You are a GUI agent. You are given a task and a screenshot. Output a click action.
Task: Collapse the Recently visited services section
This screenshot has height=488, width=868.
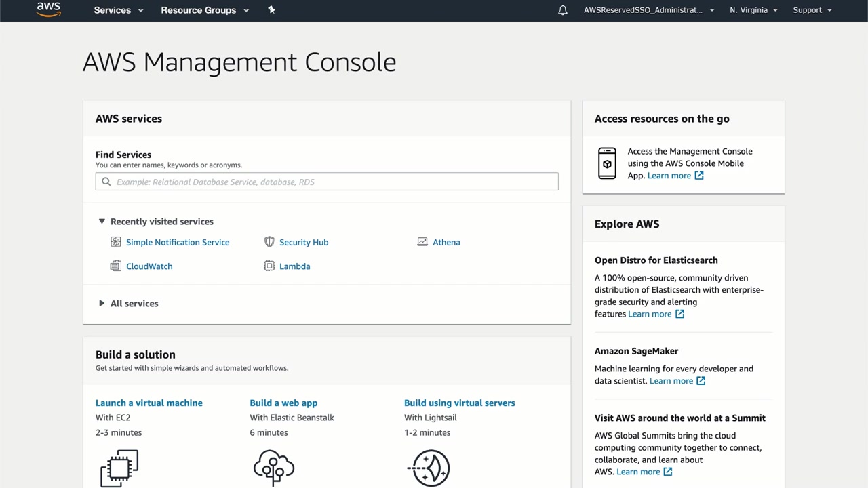pyautogui.click(x=102, y=222)
